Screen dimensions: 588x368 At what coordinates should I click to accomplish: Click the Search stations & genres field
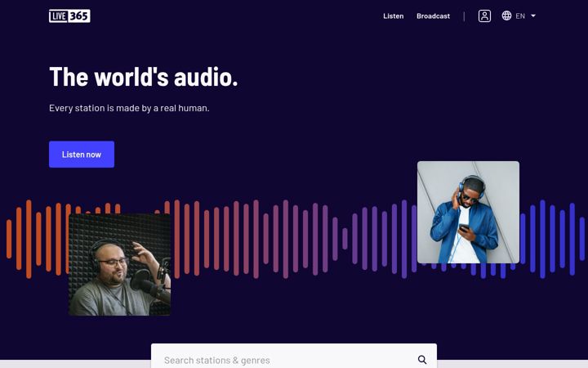pos(294,357)
